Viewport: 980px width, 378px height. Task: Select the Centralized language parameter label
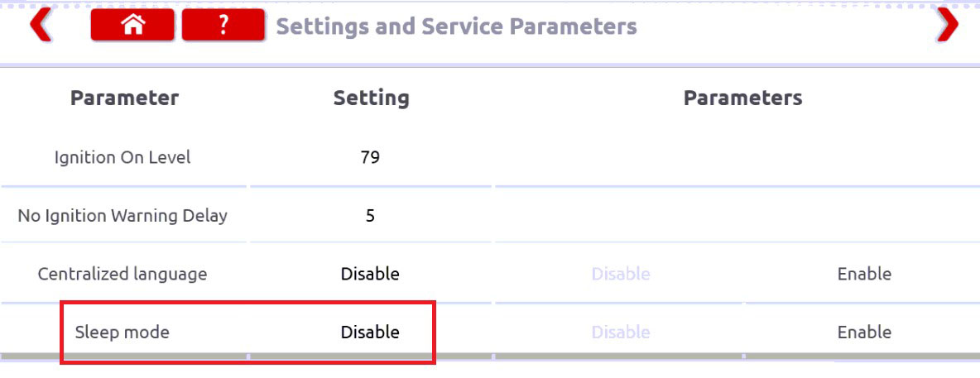pos(122,274)
